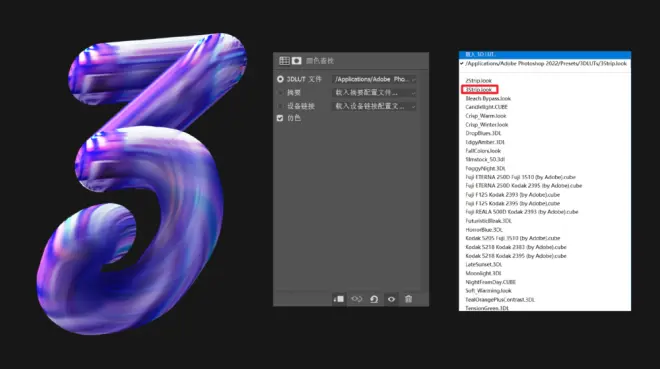The width and height of the screenshot is (660, 369).
Task: Choose 2Strip.look from the list
Action: (x=479, y=80)
